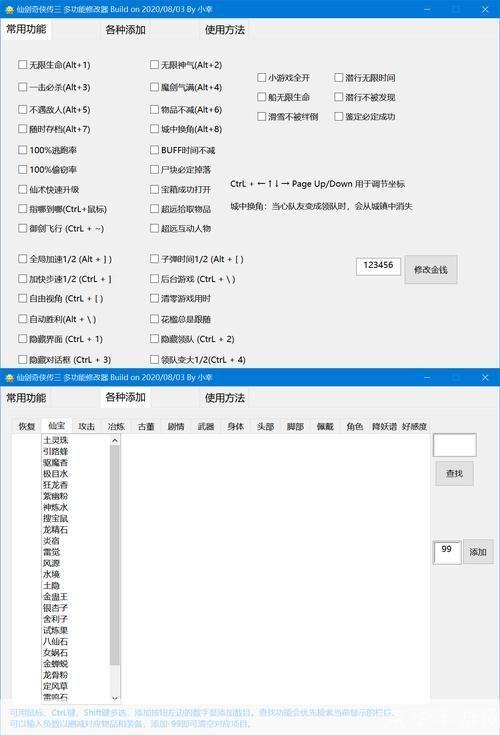The width and height of the screenshot is (500, 735).
Task: Click the 修改金钱 button
Action: pos(431,270)
